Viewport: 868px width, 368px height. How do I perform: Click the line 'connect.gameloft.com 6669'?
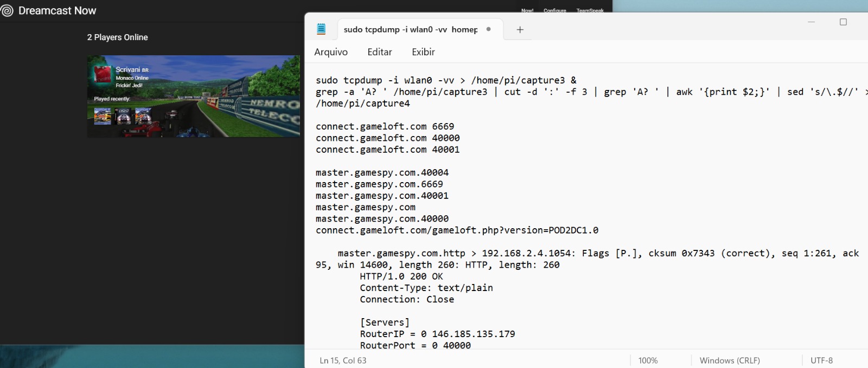pos(385,127)
